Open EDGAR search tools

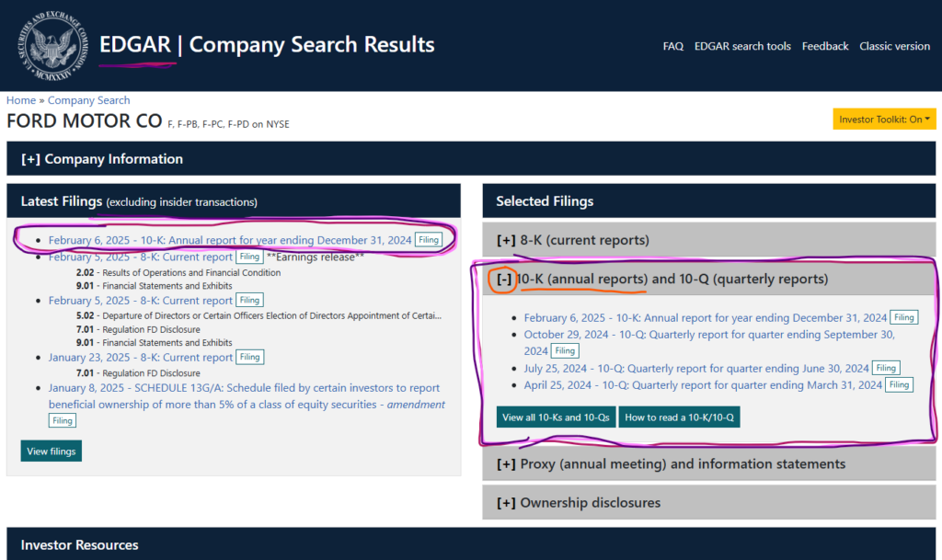tap(742, 46)
